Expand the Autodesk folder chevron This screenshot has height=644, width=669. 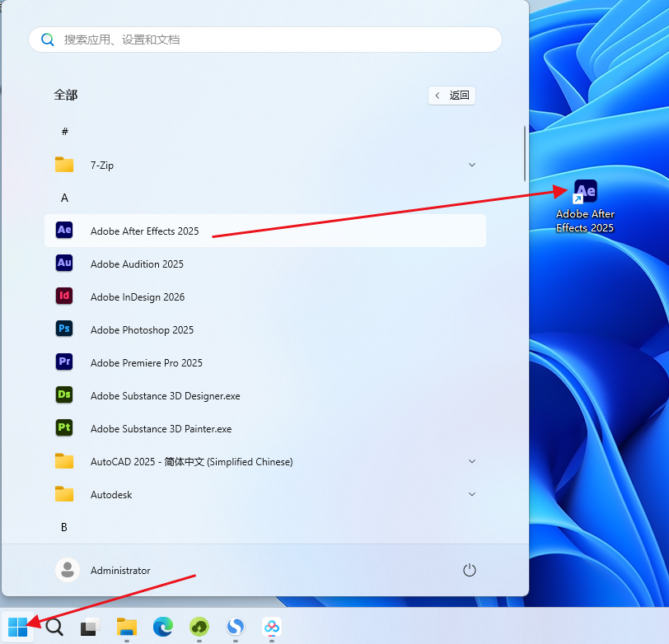(x=472, y=494)
